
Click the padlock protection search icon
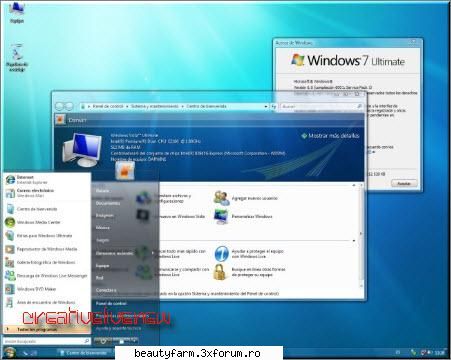[x=221, y=272]
